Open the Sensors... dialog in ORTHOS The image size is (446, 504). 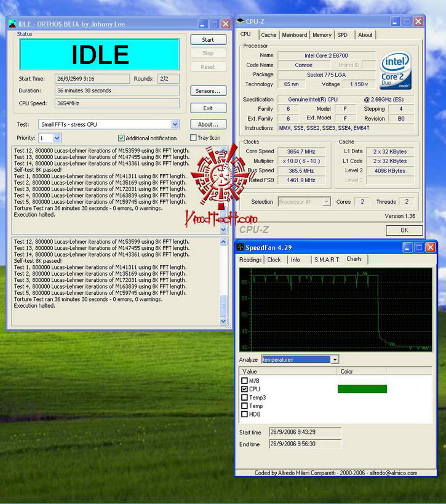[x=208, y=91]
